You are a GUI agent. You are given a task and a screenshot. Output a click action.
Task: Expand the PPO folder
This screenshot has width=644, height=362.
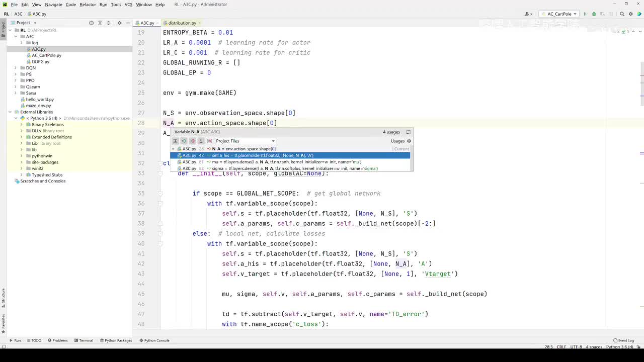(x=16, y=80)
